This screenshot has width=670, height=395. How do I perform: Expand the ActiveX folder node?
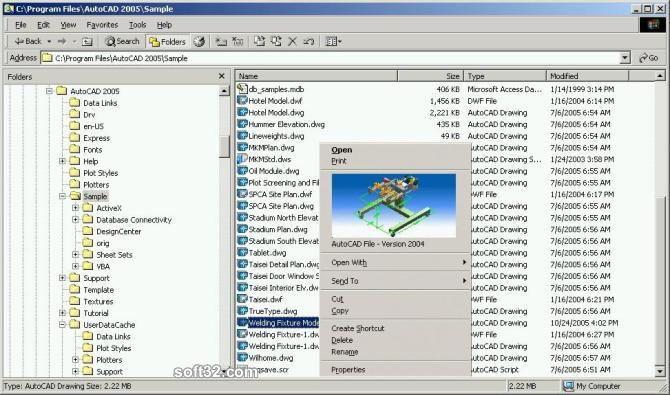click(x=76, y=208)
